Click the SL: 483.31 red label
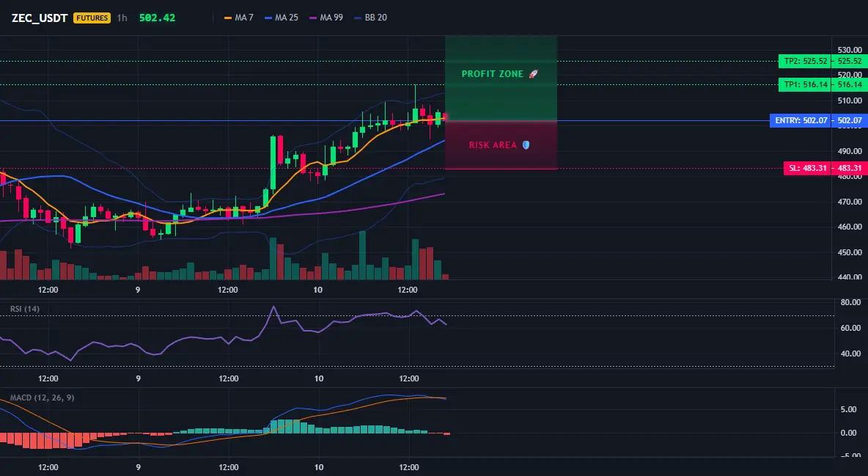 (x=806, y=169)
